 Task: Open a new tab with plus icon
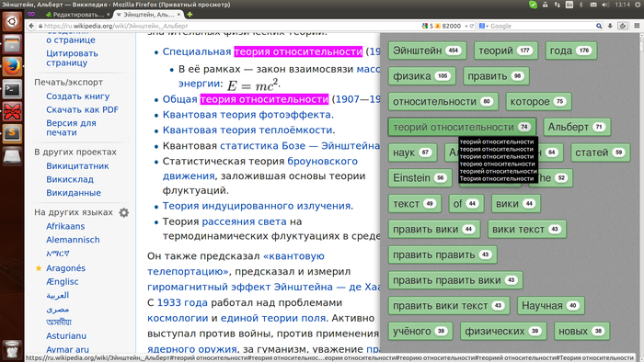[x=190, y=15]
